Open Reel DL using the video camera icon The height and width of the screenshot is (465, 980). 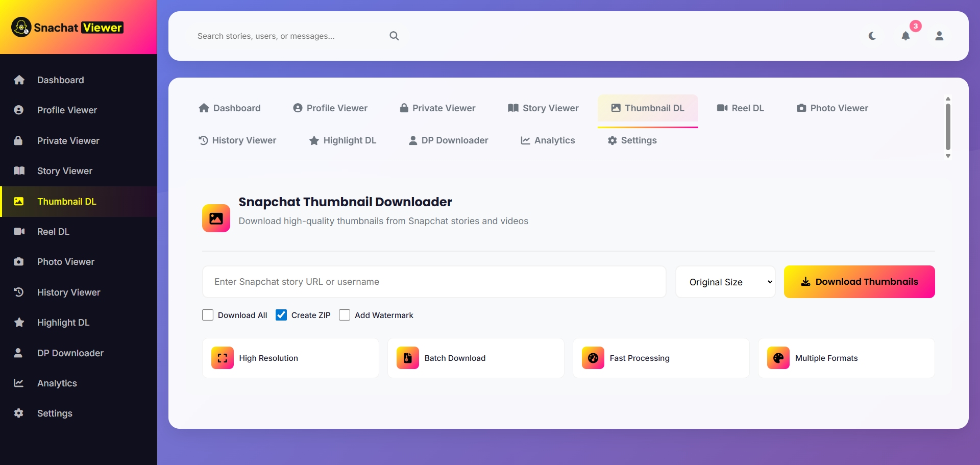19,232
